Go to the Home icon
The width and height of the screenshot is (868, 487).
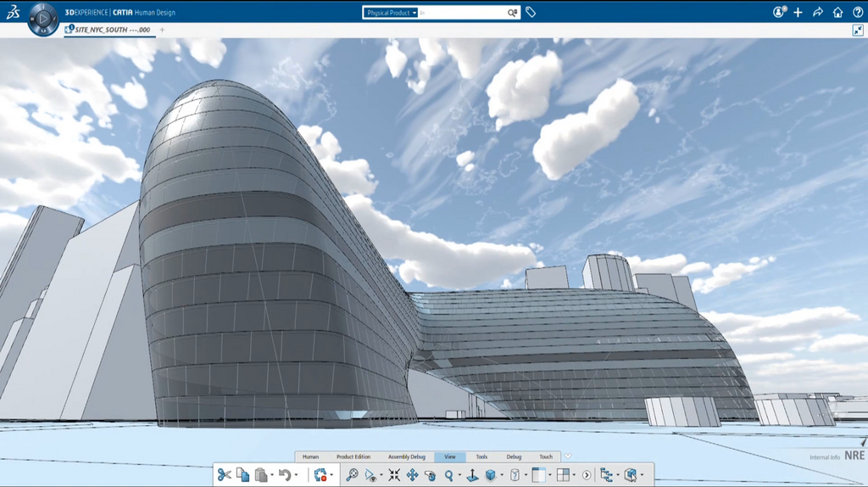point(837,13)
